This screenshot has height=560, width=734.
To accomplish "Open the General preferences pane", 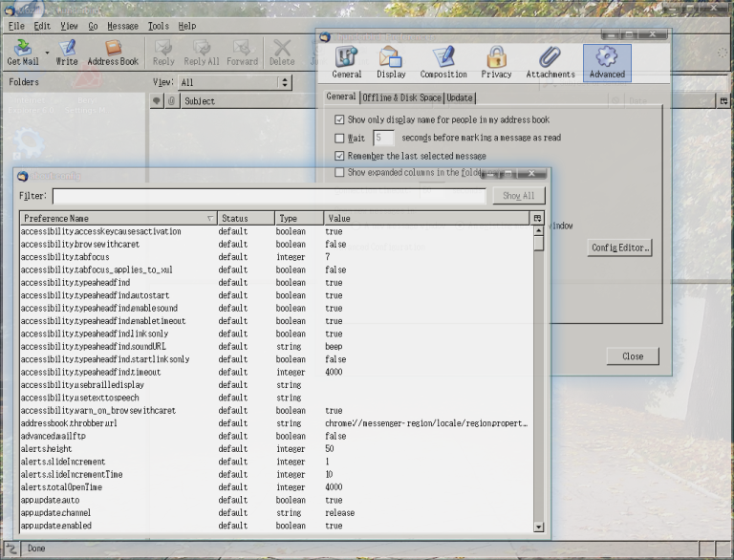I will pyautogui.click(x=346, y=62).
